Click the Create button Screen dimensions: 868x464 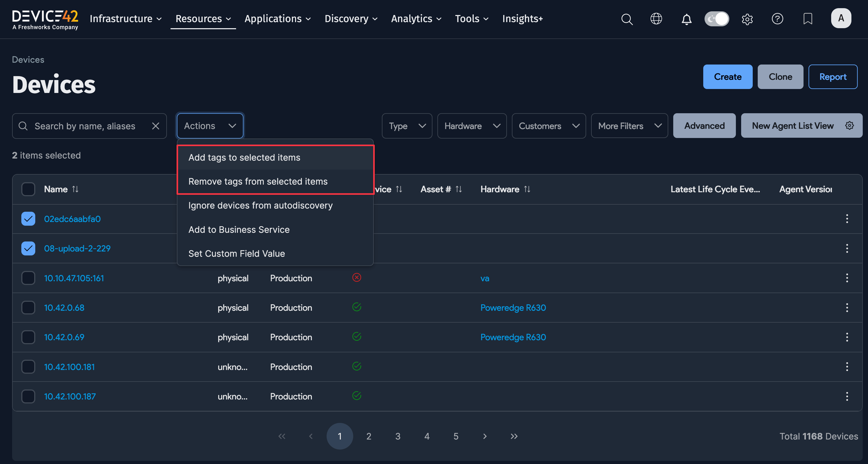pos(727,77)
